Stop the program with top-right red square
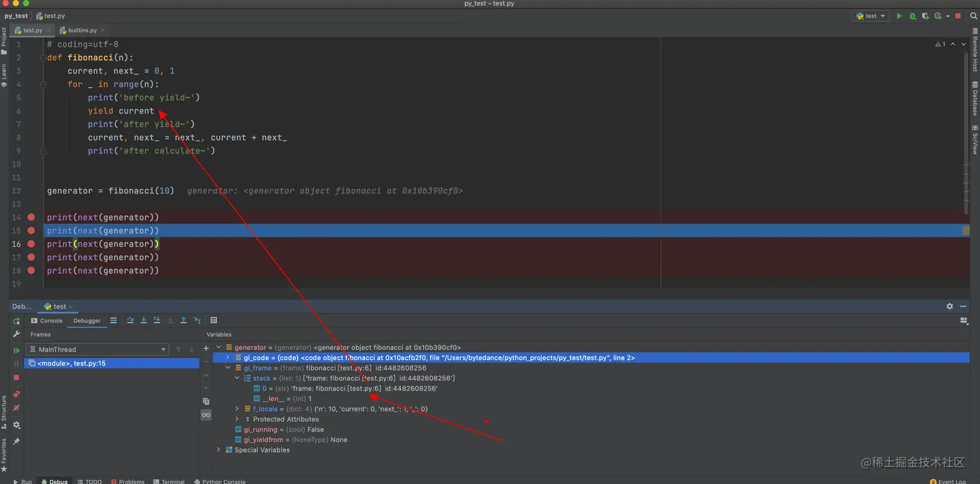Viewport: 980px width, 484px height. (958, 16)
